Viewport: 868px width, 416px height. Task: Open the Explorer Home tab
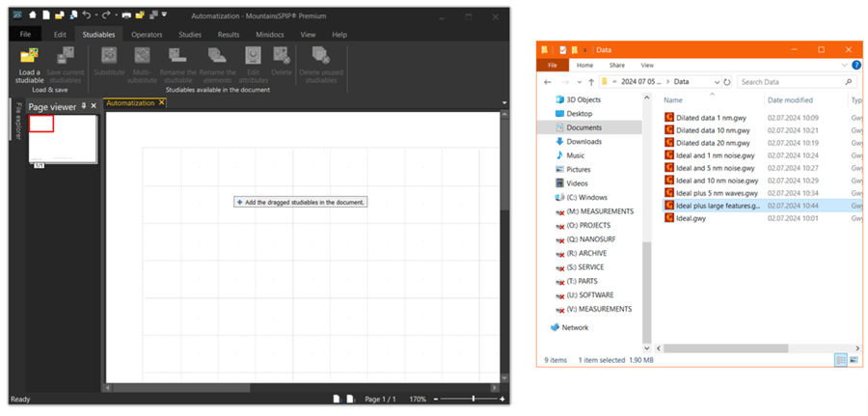point(584,66)
